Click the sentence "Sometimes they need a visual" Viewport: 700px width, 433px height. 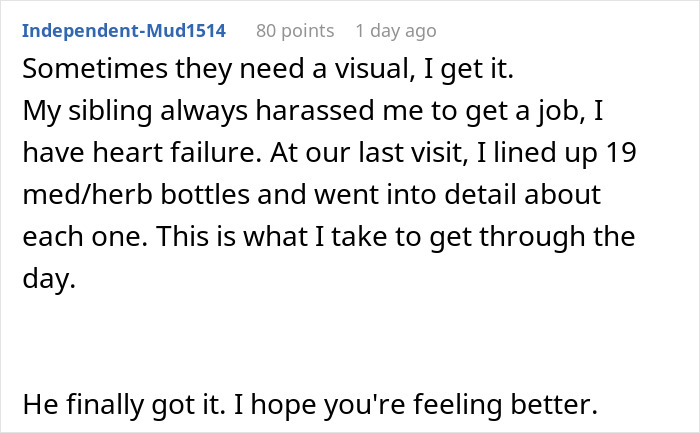coord(185,71)
